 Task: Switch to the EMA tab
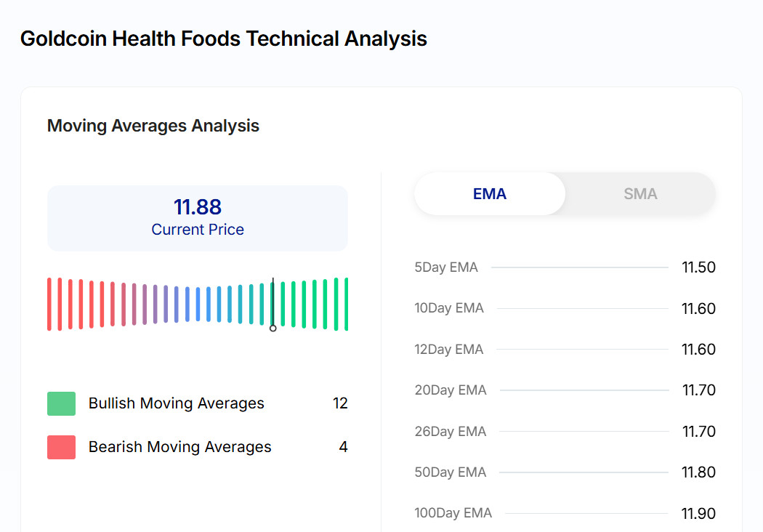489,194
